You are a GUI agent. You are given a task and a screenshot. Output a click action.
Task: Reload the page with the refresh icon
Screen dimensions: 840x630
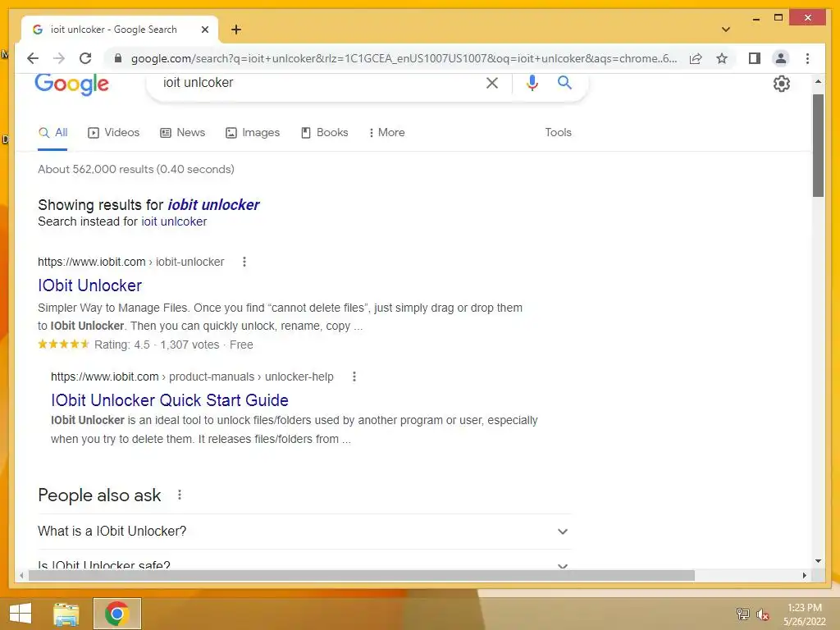pyautogui.click(x=85, y=58)
